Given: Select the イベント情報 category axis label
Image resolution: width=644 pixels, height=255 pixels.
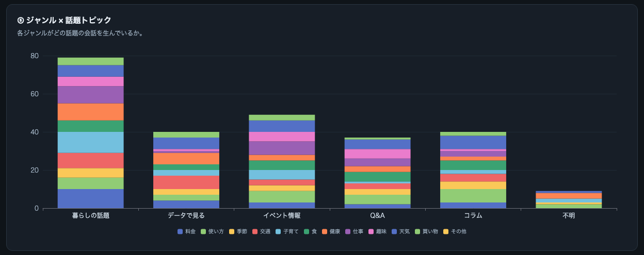Looking at the screenshot, I should tap(282, 216).
